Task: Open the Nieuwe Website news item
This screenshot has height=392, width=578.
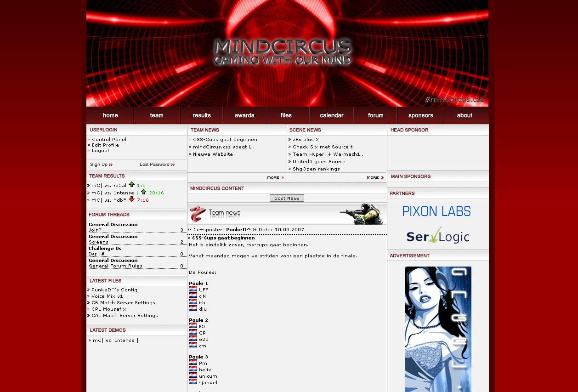Action: (x=213, y=154)
